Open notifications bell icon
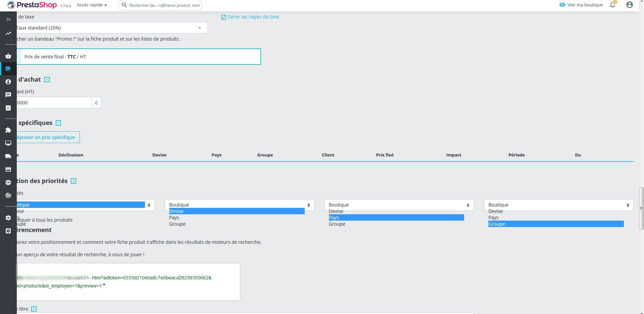The width and height of the screenshot is (644, 314). coord(613,5)
